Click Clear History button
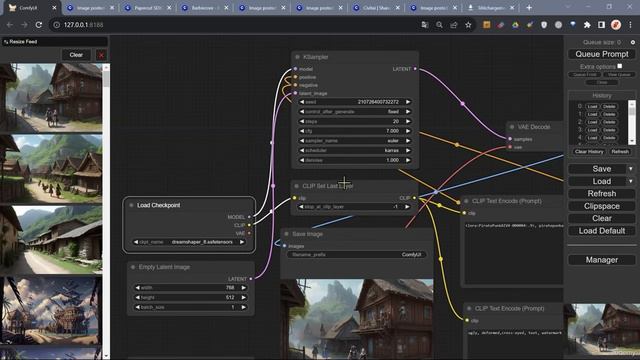Viewport: 640px width, 360px height. coord(589,152)
